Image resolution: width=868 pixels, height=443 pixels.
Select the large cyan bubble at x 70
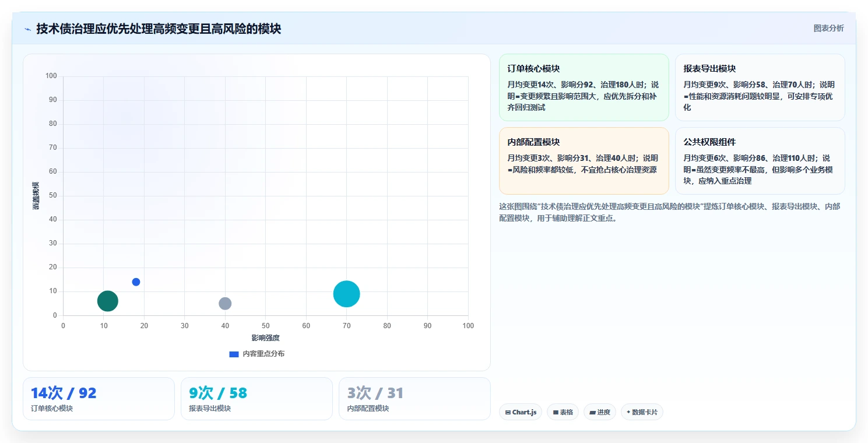347,294
